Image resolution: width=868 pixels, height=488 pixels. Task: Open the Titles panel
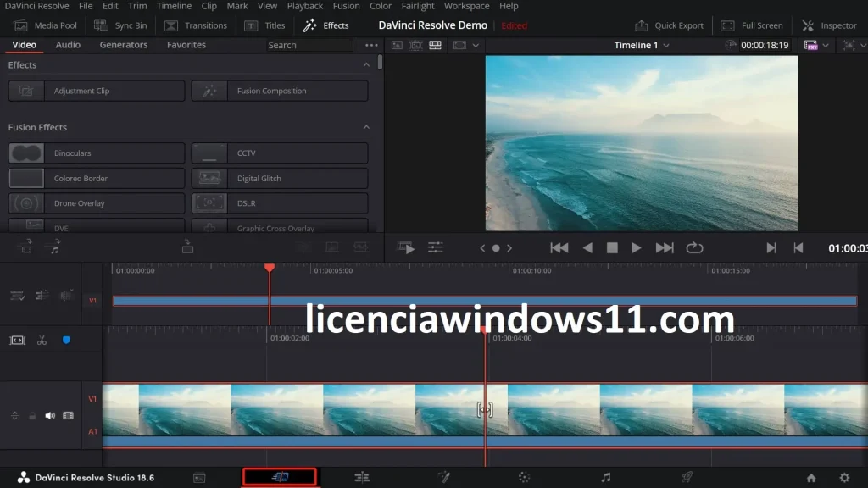click(x=264, y=25)
